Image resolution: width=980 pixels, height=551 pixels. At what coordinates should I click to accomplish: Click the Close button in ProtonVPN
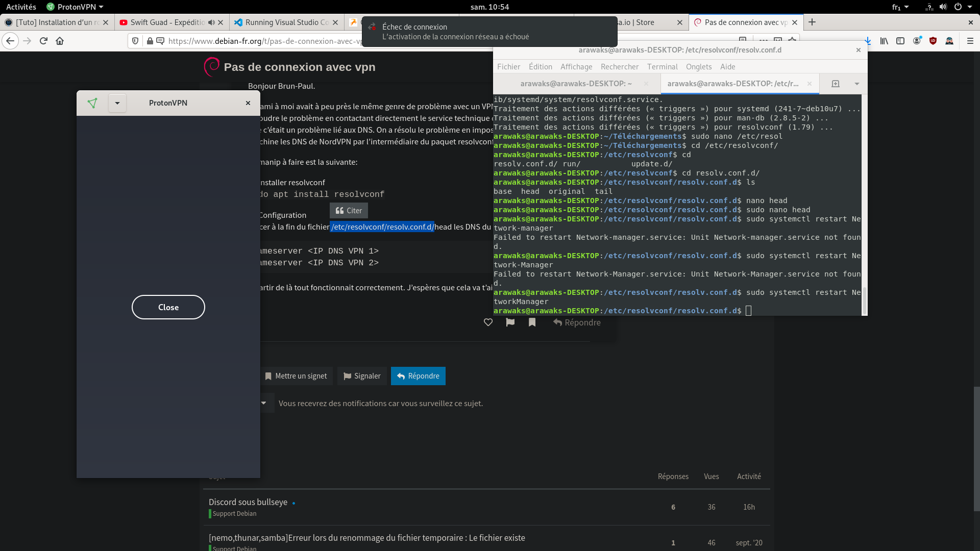[x=168, y=307]
